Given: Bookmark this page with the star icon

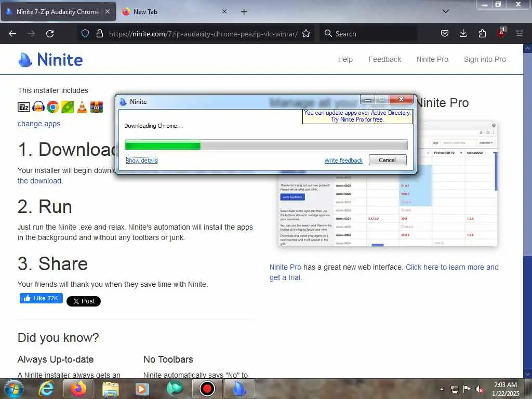Looking at the screenshot, I should (x=306, y=33).
